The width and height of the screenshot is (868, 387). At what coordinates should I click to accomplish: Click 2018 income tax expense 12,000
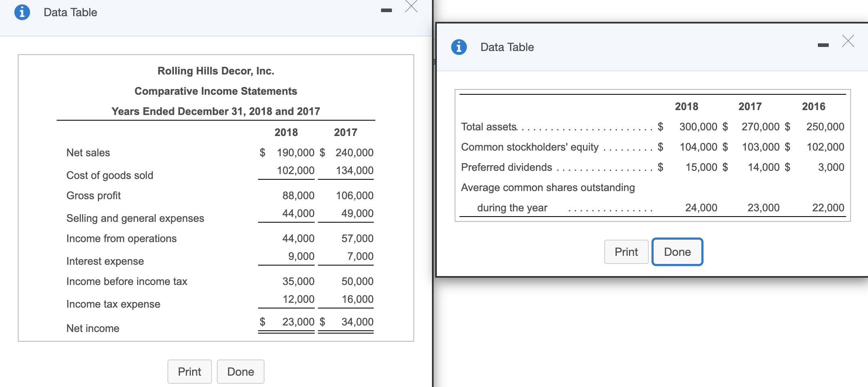[298, 299]
